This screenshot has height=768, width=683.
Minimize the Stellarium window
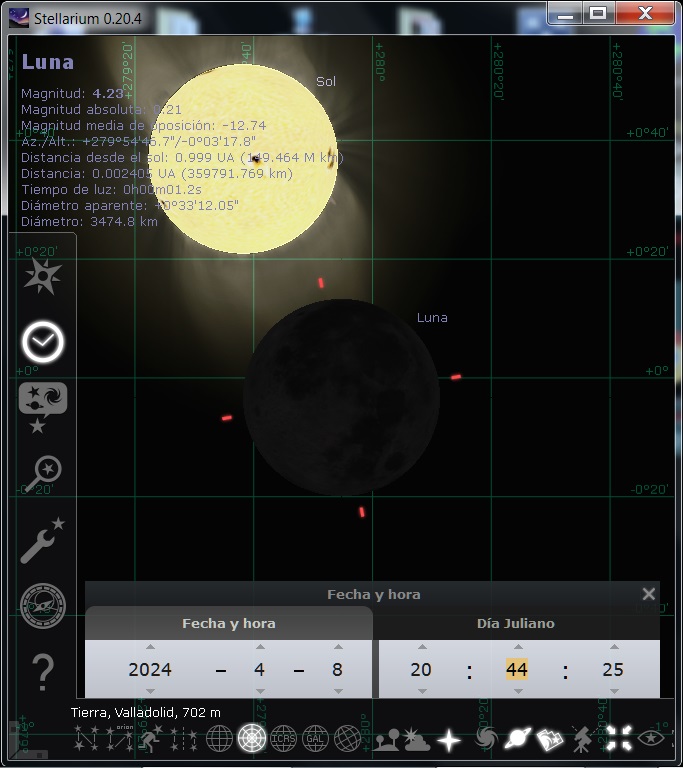pyautogui.click(x=565, y=14)
